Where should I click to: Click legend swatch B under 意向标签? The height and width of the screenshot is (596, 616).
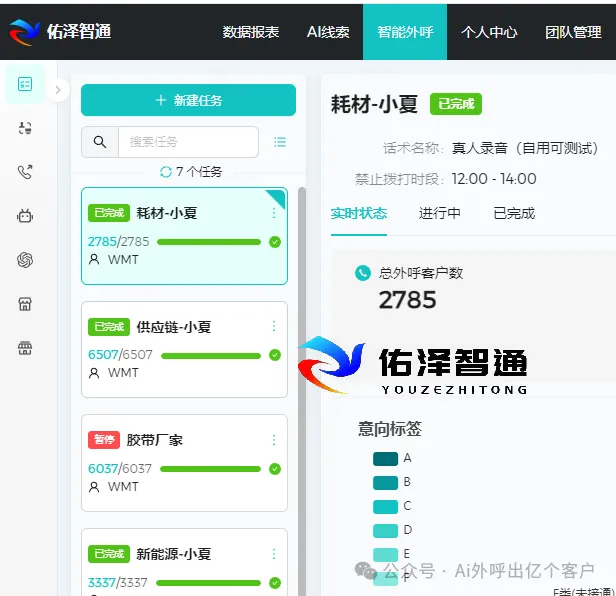coord(385,482)
